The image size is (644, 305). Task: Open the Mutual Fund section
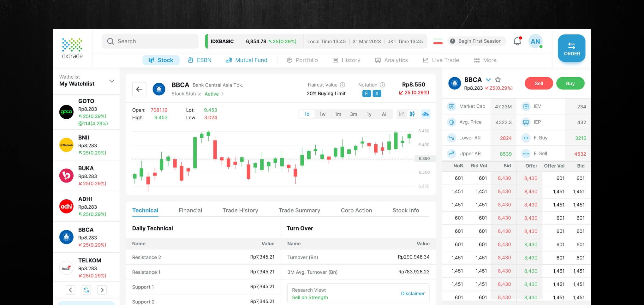(x=247, y=60)
